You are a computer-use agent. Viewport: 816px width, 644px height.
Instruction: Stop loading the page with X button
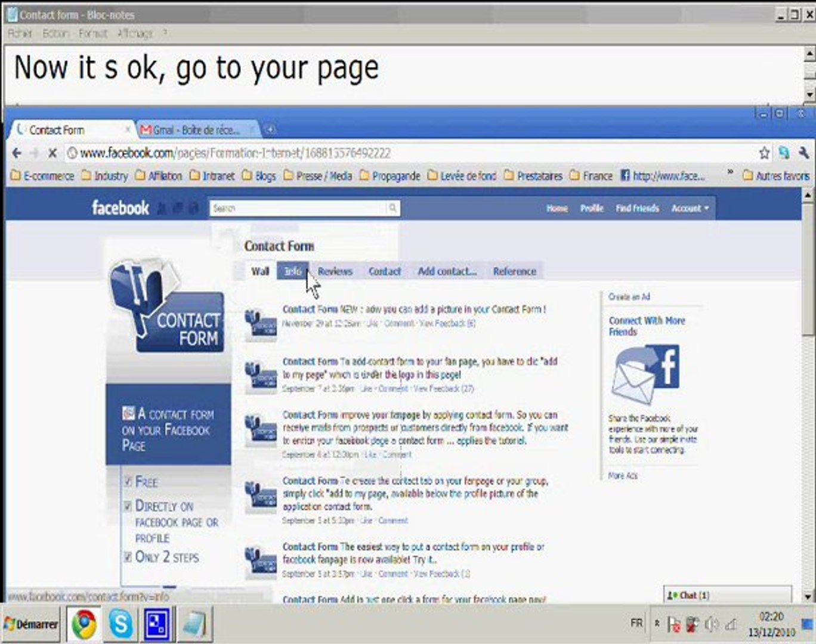tap(52, 153)
